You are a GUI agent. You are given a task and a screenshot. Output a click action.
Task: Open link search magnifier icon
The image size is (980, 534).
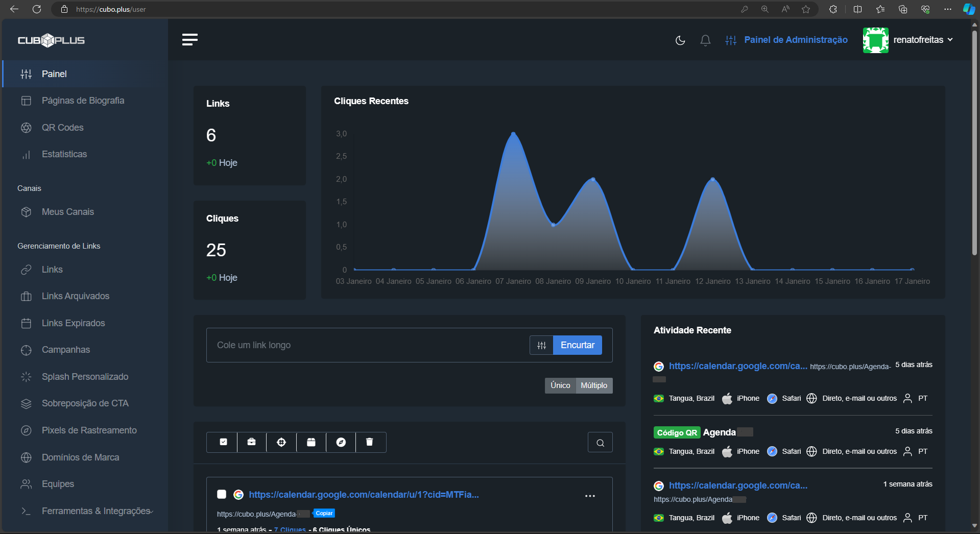point(600,443)
